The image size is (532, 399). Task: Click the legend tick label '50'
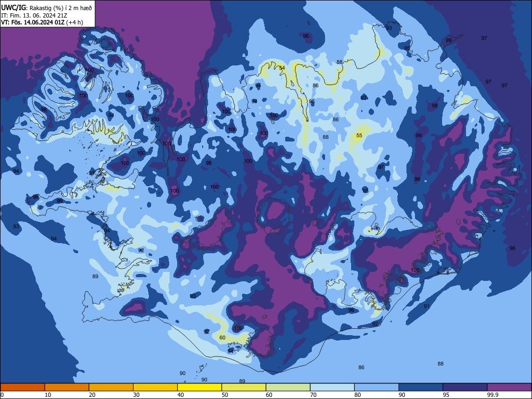click(225, 395)
